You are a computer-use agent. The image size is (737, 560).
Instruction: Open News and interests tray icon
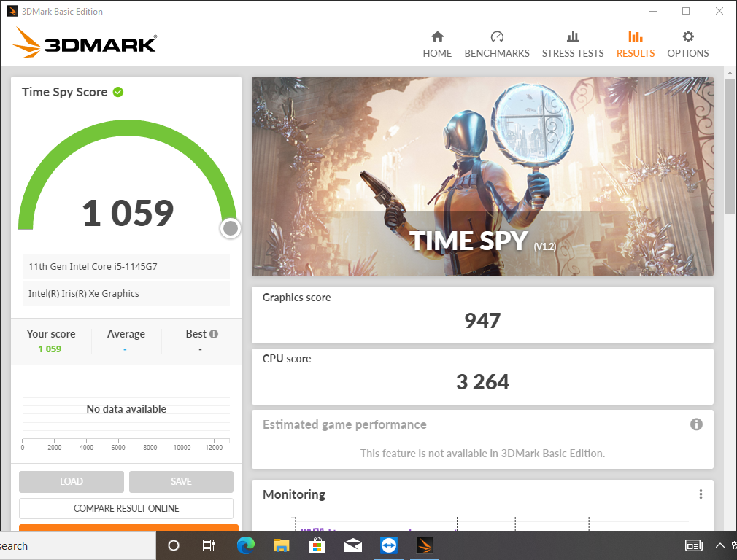click(x=694, y=545)
